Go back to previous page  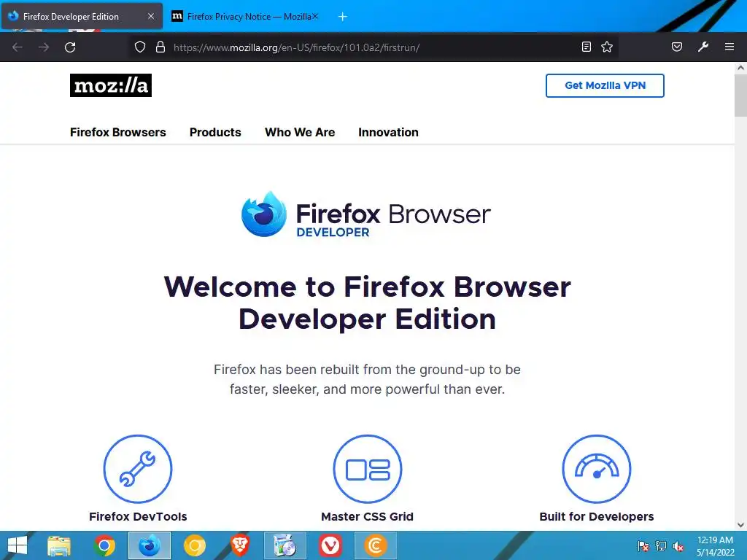pyautogui.click(x=18, y=47)
